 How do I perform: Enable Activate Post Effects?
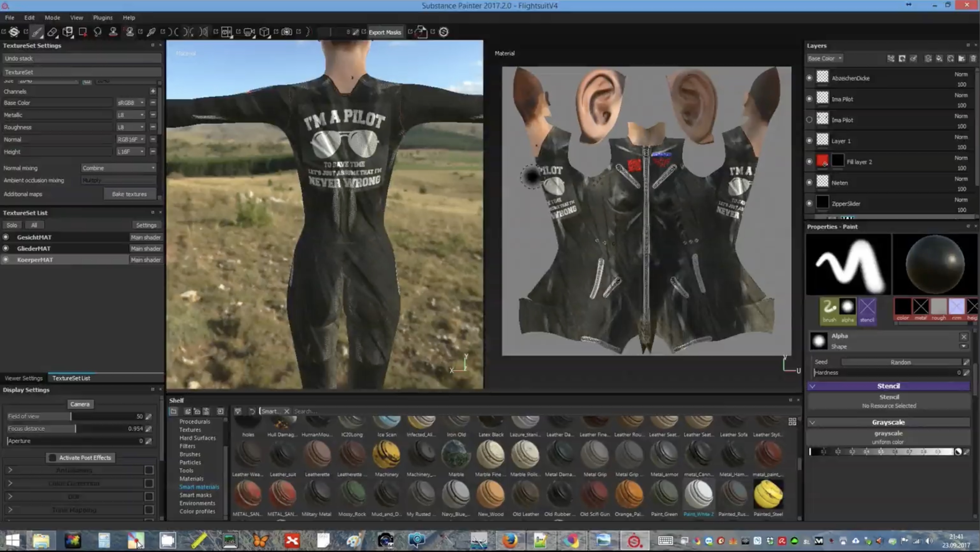52,458
